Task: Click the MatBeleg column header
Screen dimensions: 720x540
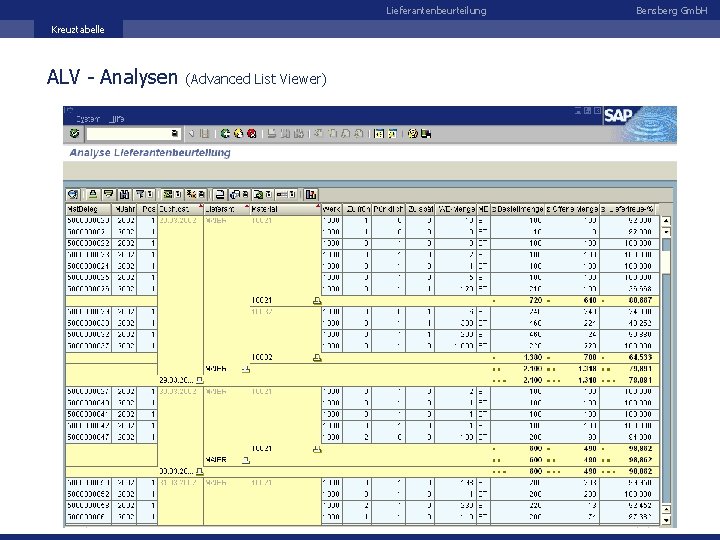Action: coord(88,209)
